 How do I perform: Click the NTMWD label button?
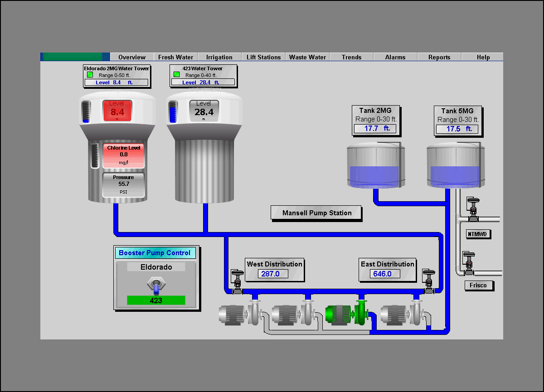pyautogui.click(x=479, y=234)
